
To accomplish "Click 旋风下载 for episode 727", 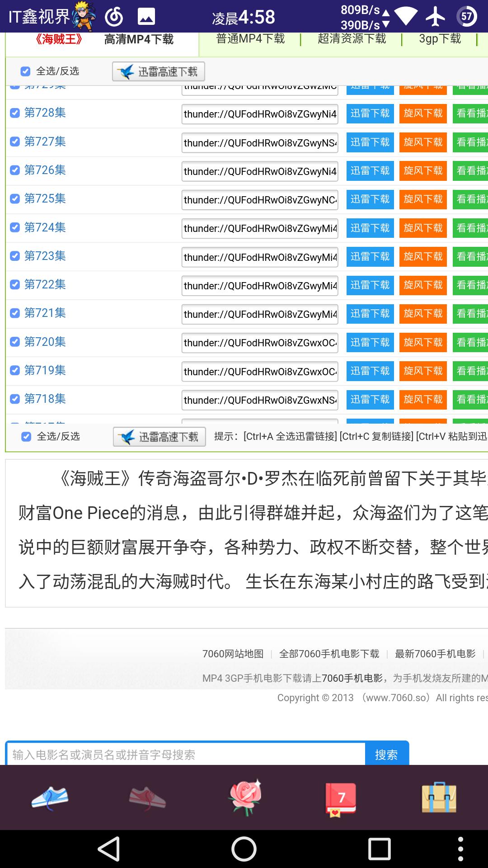I will pos(423,142).
